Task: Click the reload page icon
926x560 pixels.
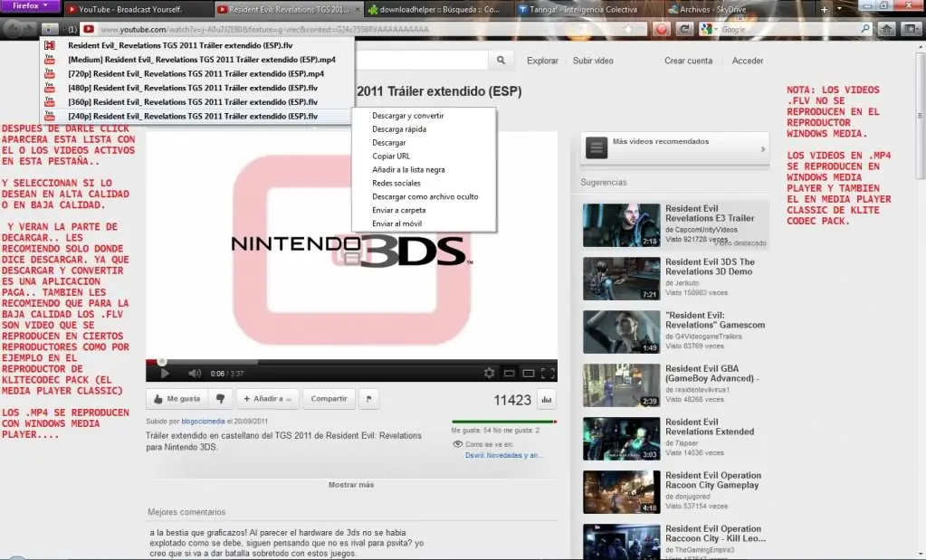Action: [684, 29]
